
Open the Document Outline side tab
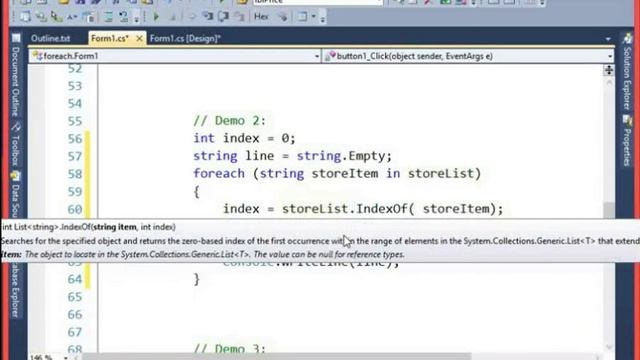click(16, 81)
